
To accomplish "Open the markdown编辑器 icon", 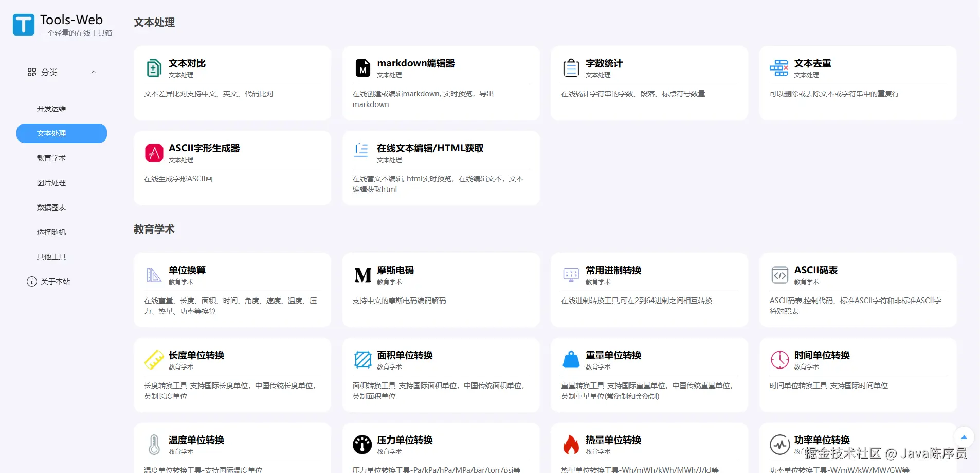I will pyautogui.click(x=362, y=68).
